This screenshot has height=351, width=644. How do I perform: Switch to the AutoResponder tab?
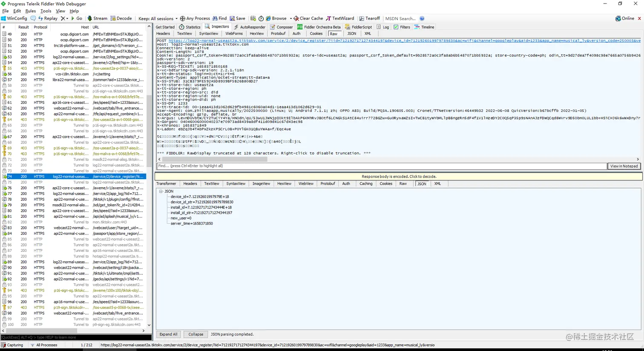[x=249, y=27]
